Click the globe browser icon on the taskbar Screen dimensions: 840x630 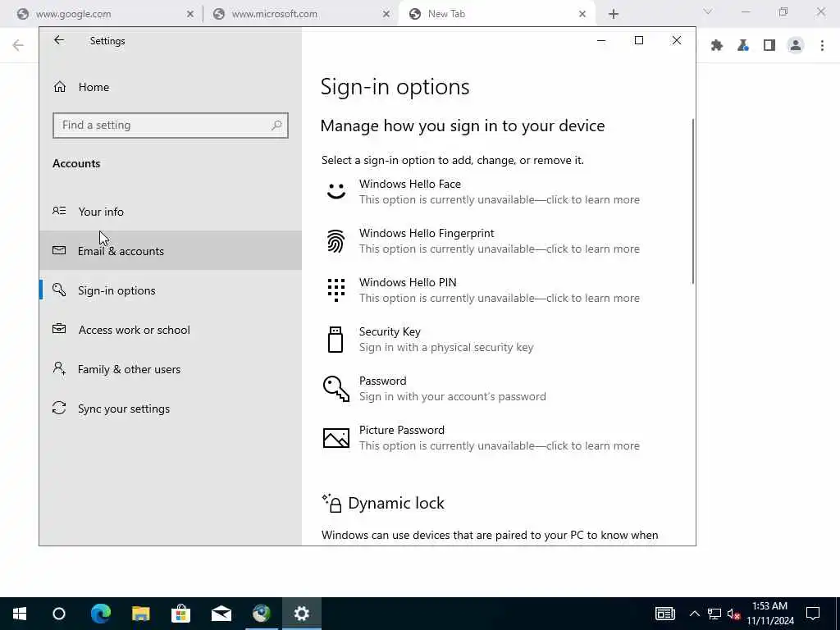click(262, 614)
